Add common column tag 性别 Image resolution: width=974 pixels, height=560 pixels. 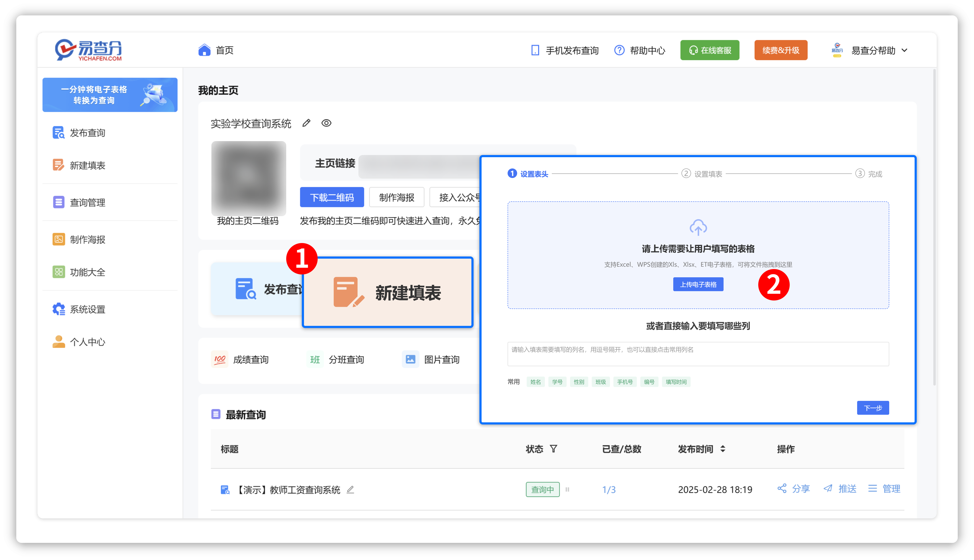579,382
